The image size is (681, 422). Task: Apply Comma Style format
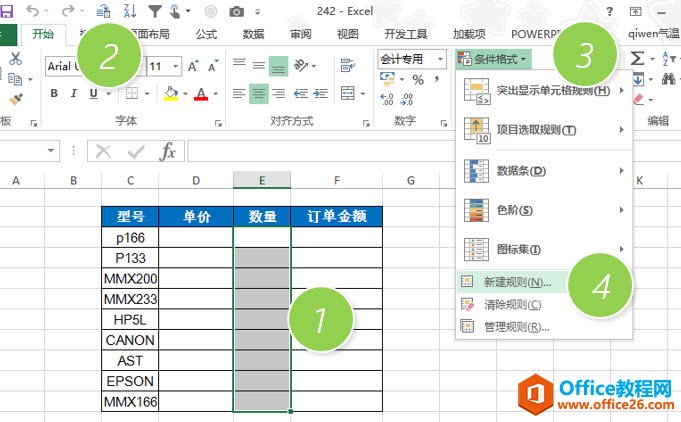436,79
